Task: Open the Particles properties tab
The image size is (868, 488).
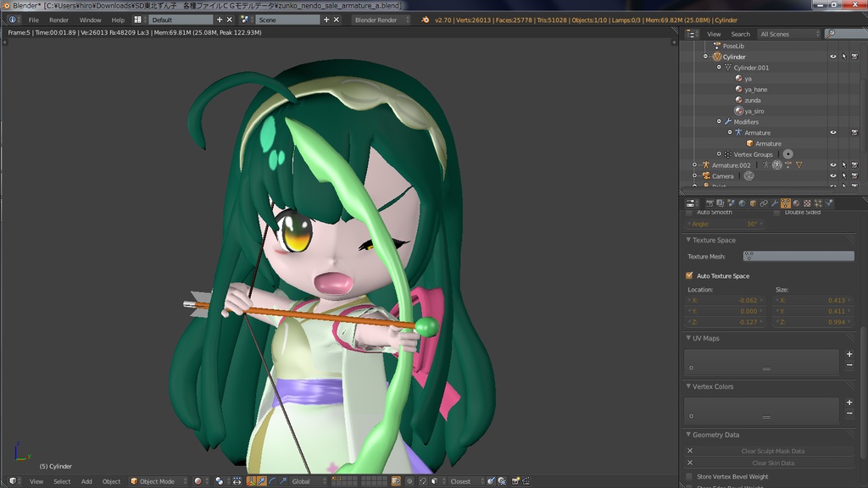Action: 816,202
